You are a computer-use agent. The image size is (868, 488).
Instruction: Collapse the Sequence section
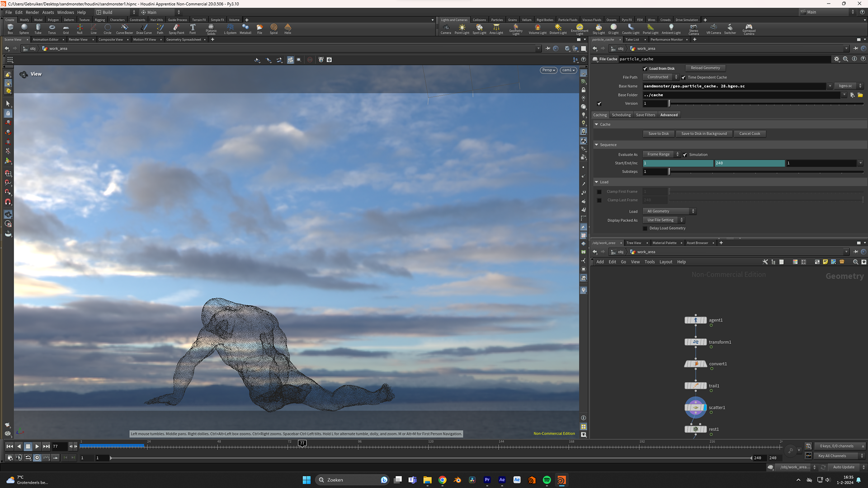click(596, 145)
